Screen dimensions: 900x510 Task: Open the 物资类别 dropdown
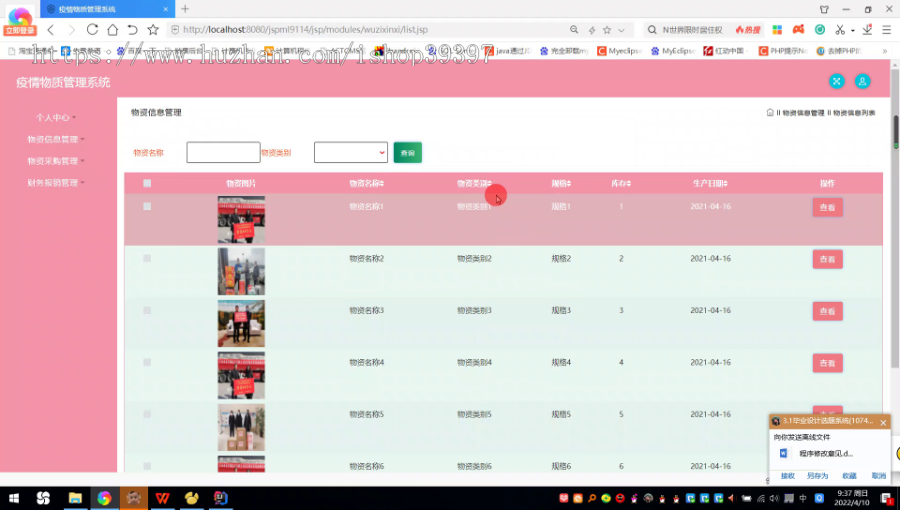(351, 153)
